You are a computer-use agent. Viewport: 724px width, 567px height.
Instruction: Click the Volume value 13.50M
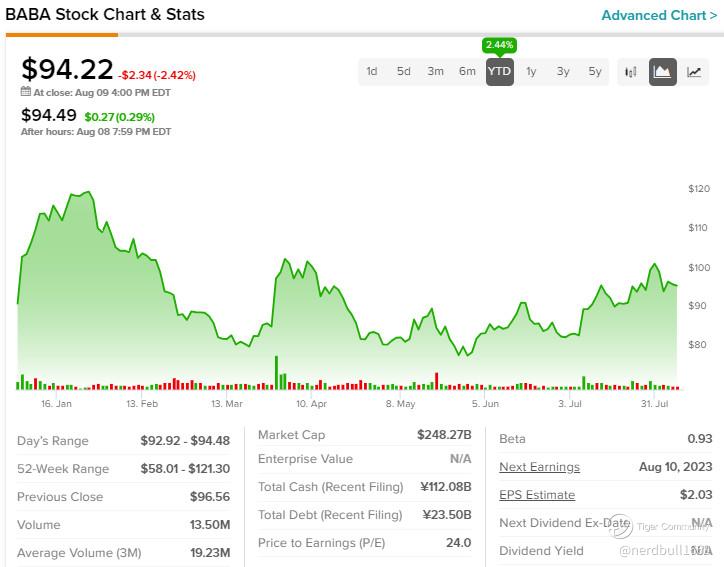coord(210,525)
